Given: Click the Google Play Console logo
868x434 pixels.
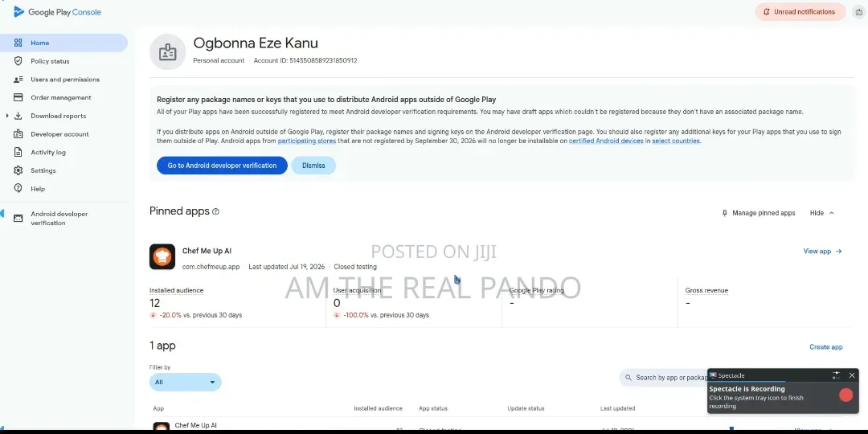Looking at the screenshot, I should pos(57,11).
